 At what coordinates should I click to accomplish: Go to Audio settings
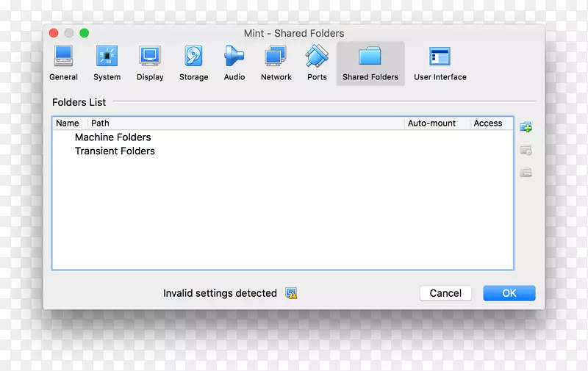click(x=234, y=62)
